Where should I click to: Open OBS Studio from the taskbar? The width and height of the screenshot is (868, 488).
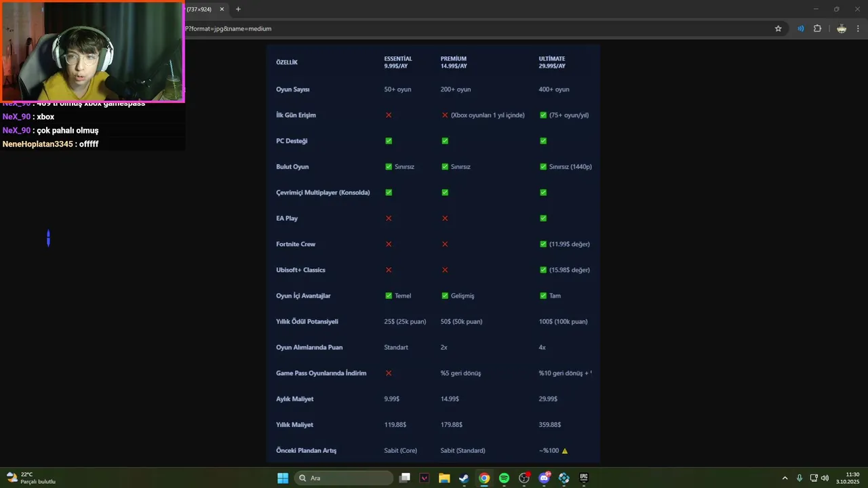coord(524,478)
